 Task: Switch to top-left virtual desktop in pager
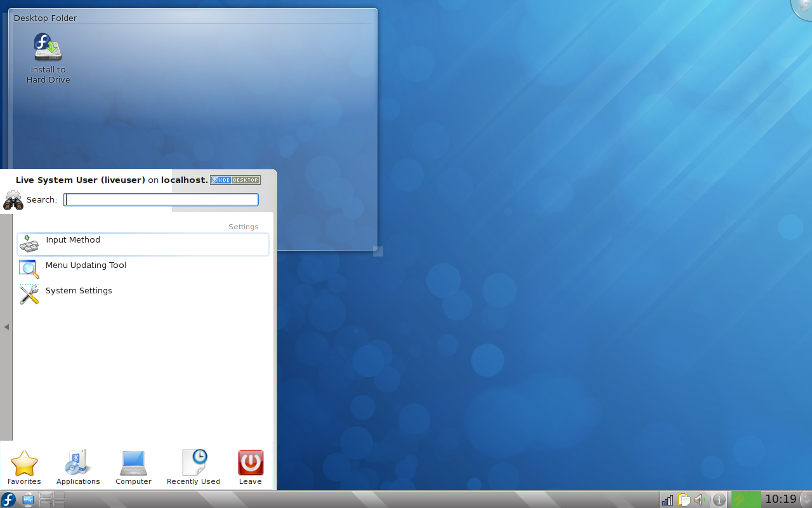(x=44, y=496)
